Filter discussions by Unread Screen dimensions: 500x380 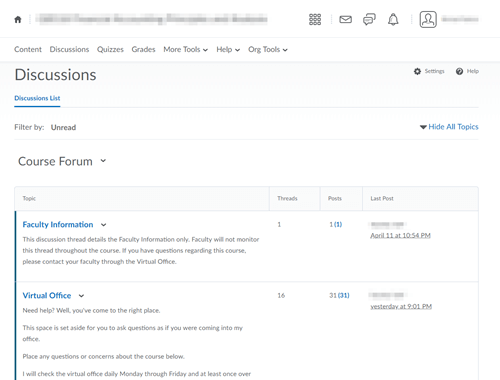pyautogui.click(x=63, y=127)
